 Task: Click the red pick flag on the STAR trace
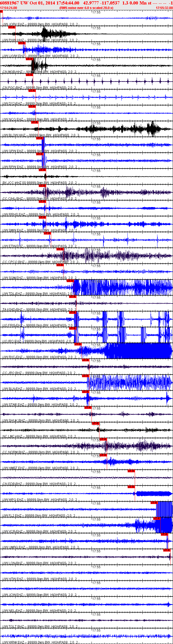pos(86,392)
